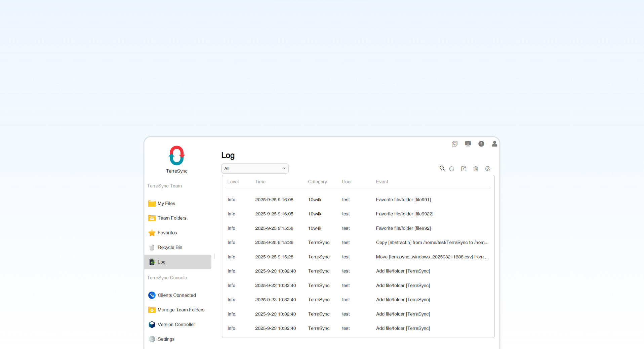Open Favorites section
644x349 pixels.
167,233
